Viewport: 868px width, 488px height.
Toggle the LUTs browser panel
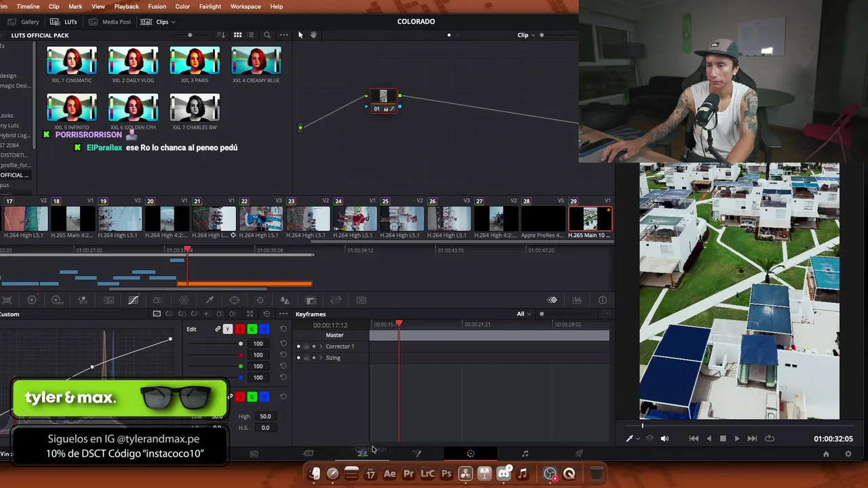64,22
